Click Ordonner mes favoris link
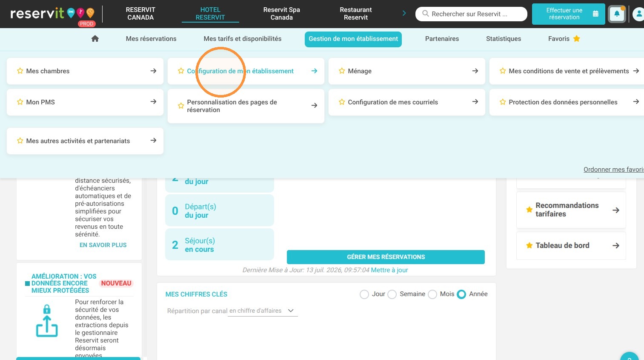This screenshot has width=644, height=360. (x=614, y=170)
